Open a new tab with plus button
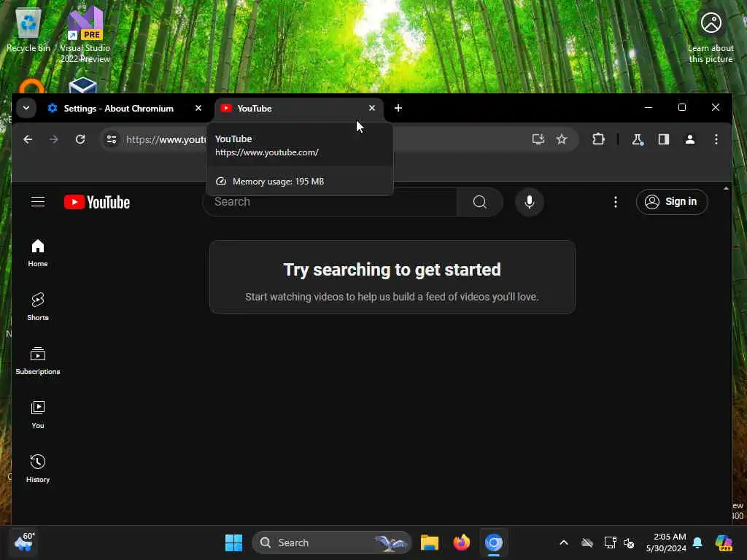 tap(398, 108)
